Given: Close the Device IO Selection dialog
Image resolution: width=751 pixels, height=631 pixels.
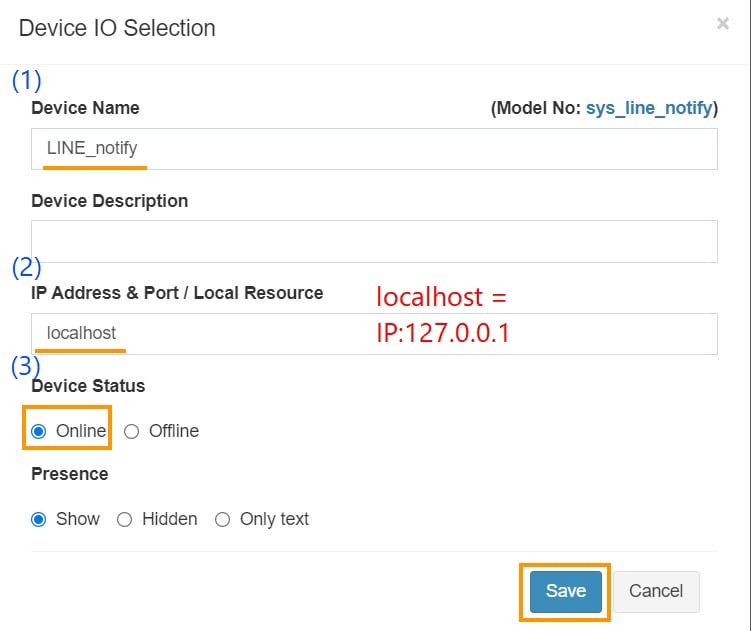Looking at the screenshot, I should [x=722, y=24].
